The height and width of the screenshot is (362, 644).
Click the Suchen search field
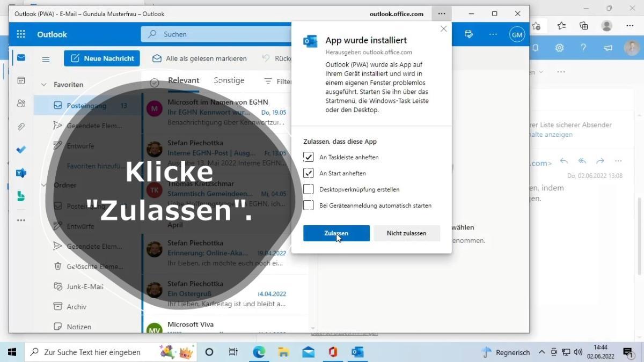pyautogui.click(x=215, y=34)
